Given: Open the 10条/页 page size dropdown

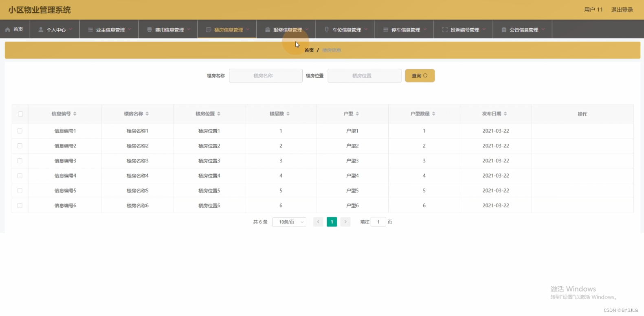Looking at the screenshot, I should coord(289,222).
